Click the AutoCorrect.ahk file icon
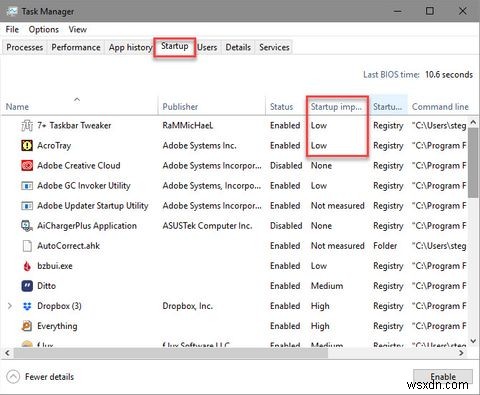This screenshot has width=480, height=395. coord(27,246)
